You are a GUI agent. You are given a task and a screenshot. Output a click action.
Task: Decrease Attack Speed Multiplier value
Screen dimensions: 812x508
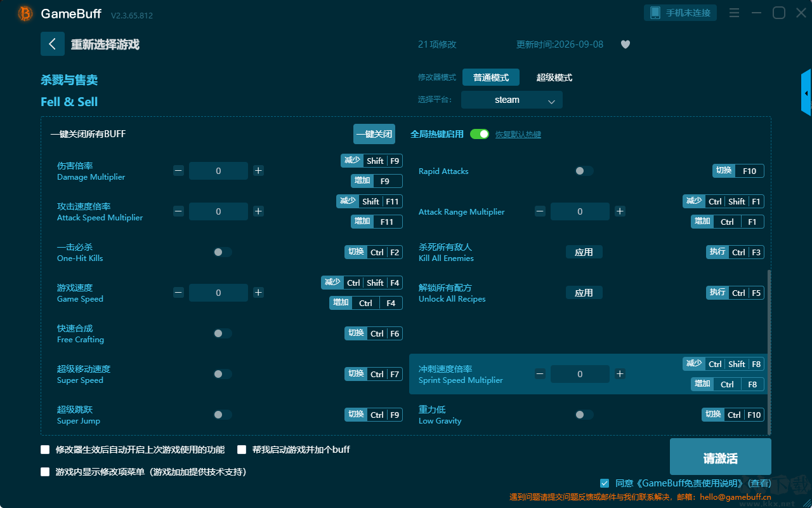point(178,211)
